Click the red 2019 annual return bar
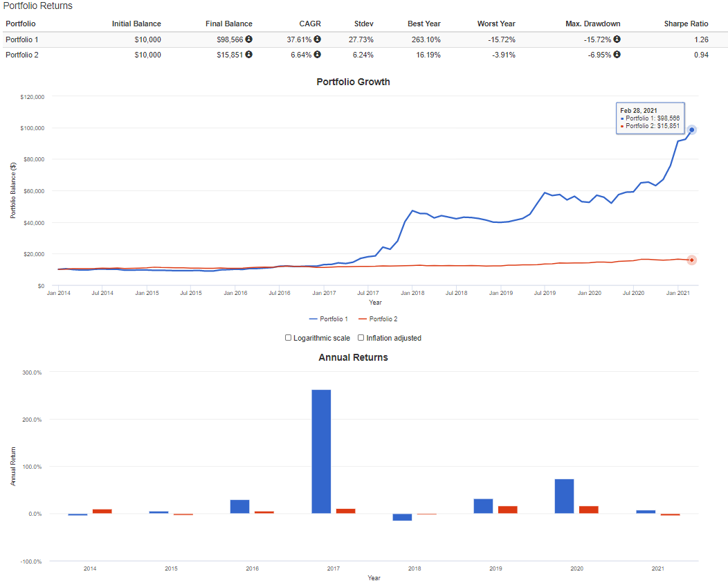This screenshot has height=583, width=728. click(507, 510)
